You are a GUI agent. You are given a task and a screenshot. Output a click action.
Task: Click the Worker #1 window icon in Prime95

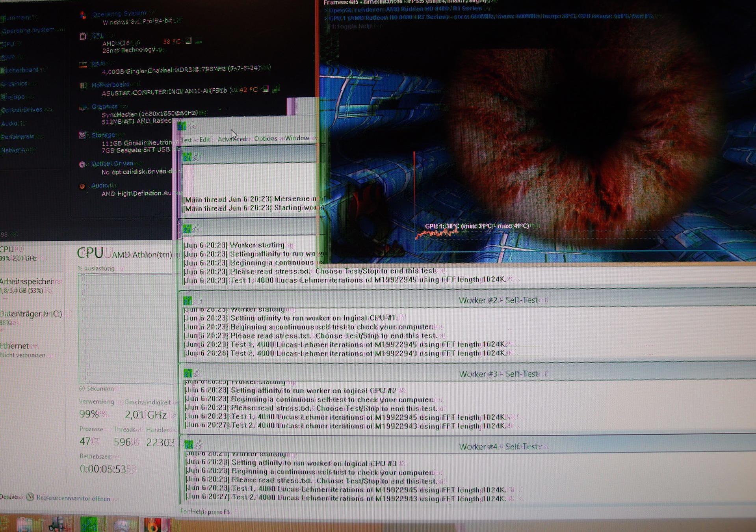pyautogui.click(x=187, y=229)
